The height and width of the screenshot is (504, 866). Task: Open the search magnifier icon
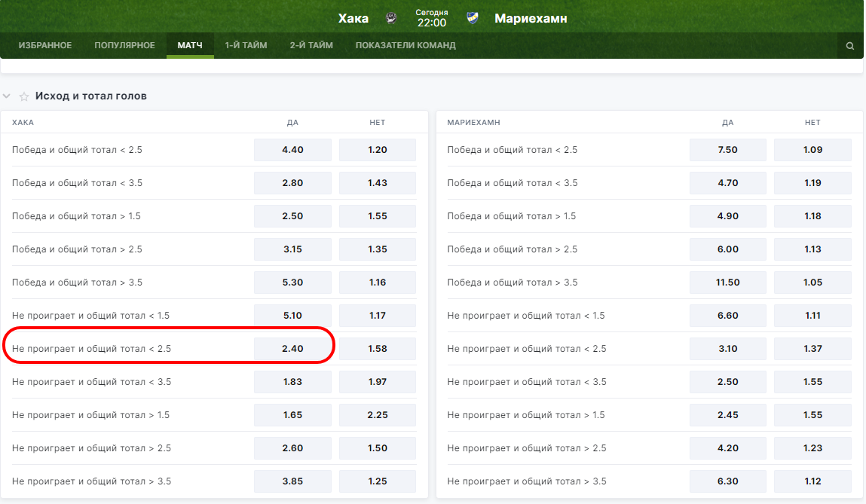[850, 46]
